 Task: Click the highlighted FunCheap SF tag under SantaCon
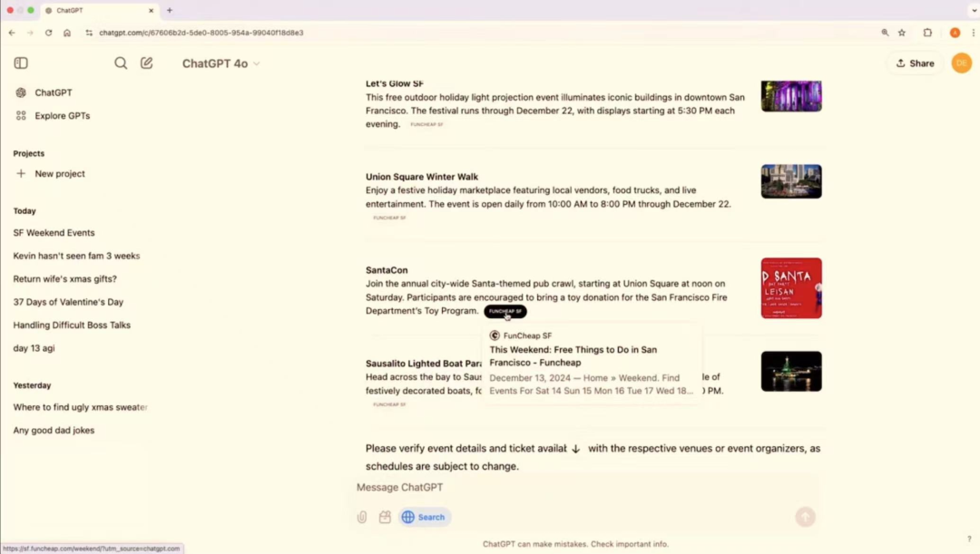coord(505,311)
